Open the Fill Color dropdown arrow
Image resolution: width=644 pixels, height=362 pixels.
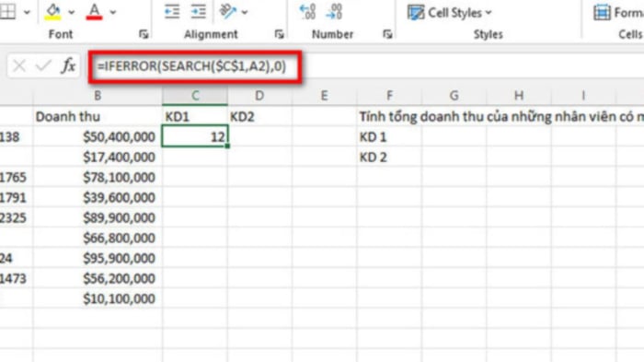tap(71, 12)
